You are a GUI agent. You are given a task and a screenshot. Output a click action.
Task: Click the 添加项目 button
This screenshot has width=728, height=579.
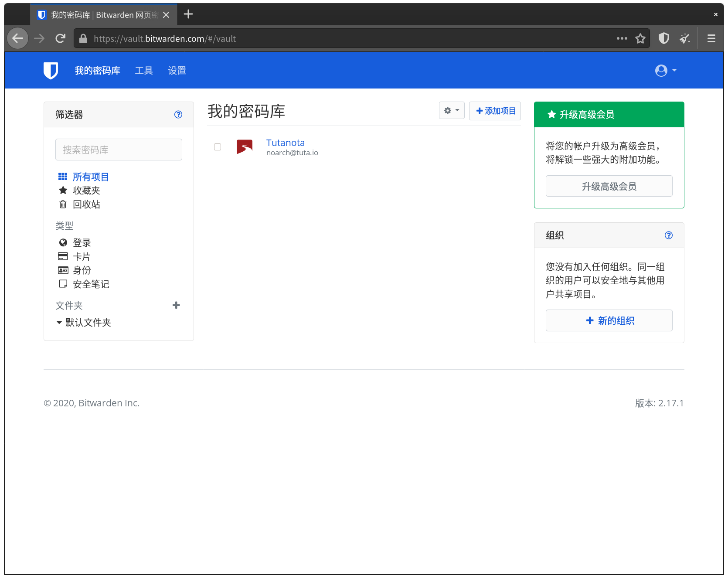click(495, 111)
